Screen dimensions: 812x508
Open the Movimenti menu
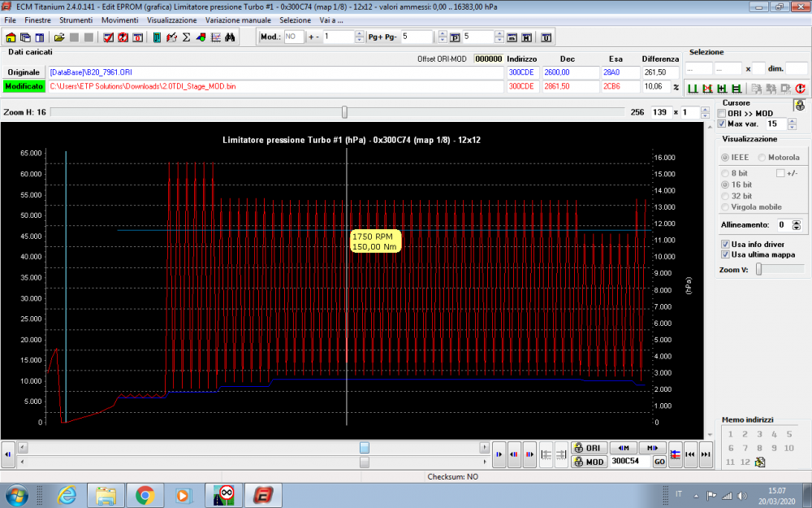tap(119, 20)
